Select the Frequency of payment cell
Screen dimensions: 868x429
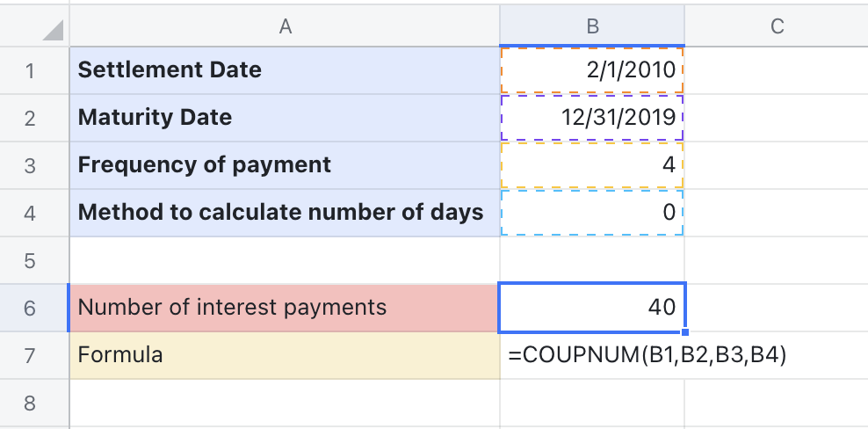click(x=285, y=165)
